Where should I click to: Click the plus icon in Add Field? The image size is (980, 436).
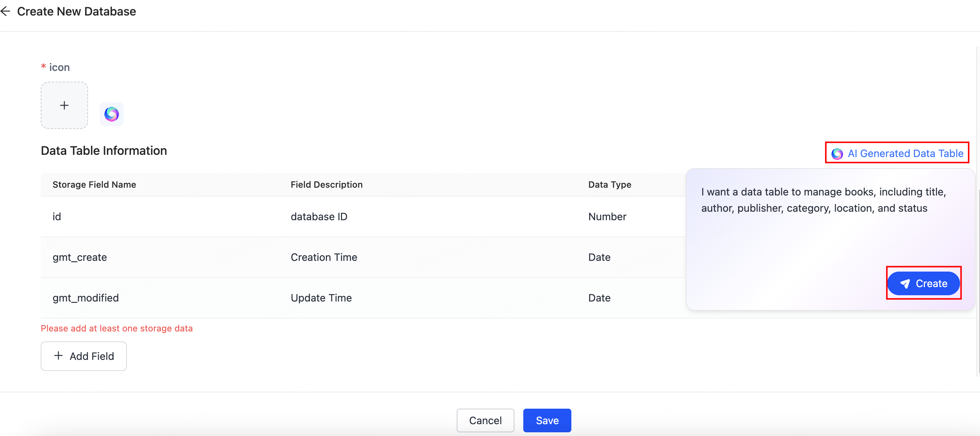(58, 356)
